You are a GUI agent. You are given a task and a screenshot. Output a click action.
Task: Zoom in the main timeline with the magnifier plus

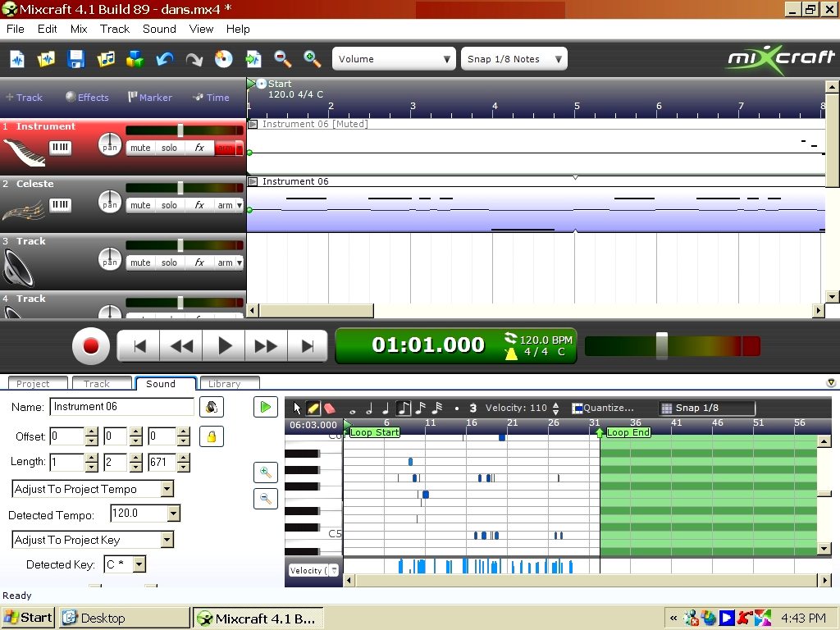(x=312, y=59)
